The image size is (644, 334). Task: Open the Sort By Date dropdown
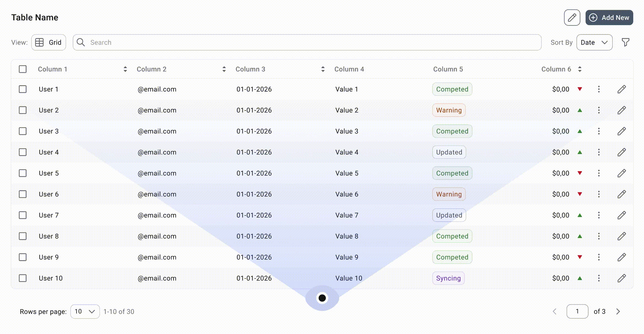click(594, 42)
